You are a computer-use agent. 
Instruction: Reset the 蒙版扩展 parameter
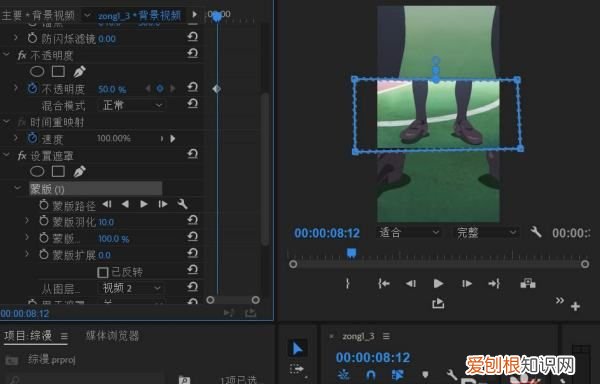[x=192, y=253]
